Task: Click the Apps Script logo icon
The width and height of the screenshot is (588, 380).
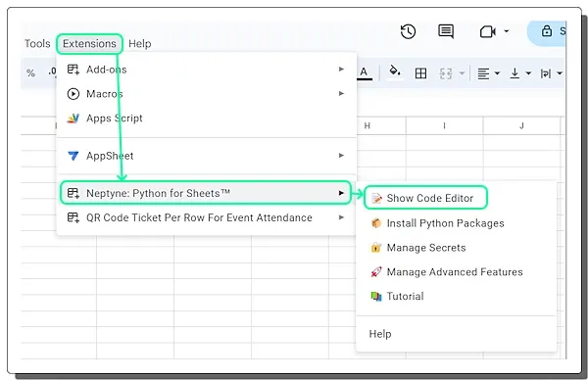Action: 73,119
